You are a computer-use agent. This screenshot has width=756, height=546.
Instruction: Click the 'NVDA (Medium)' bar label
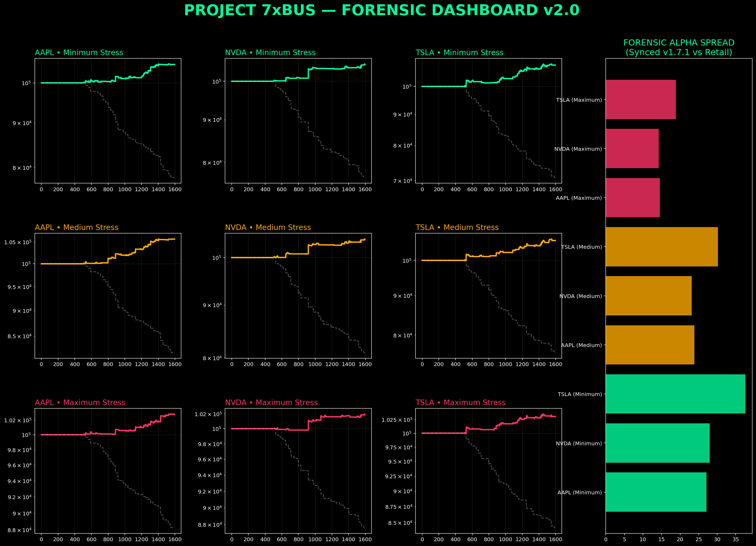click(x=581, y=296)
